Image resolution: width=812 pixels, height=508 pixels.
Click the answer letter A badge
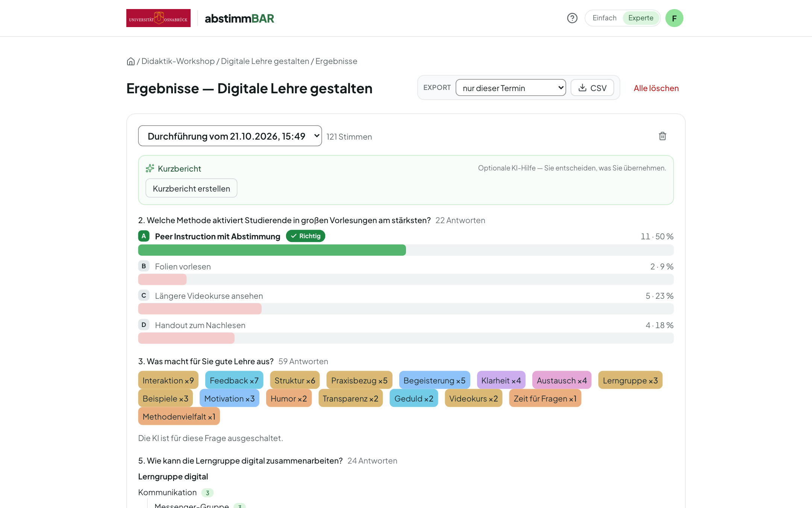click(144, 236)
